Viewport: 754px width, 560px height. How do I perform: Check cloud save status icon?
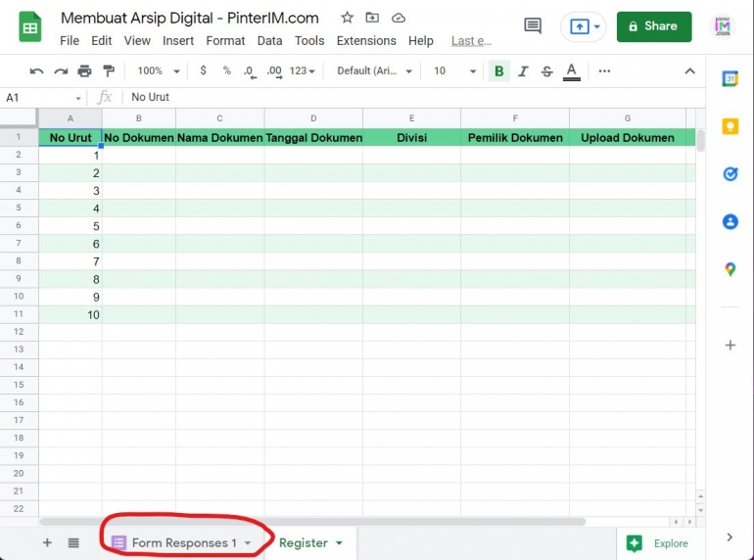[399, 18]
